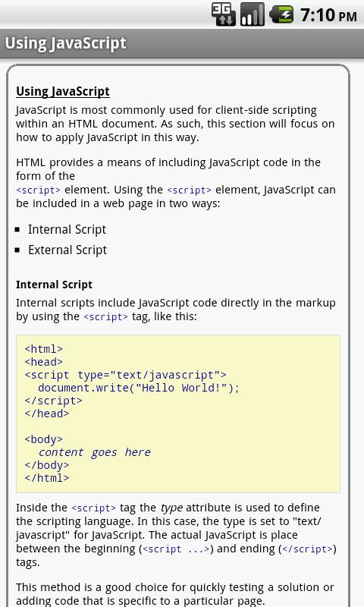Tap the signal strength bars icon
The height and width of the screenshot is (607, 364).
253,14
